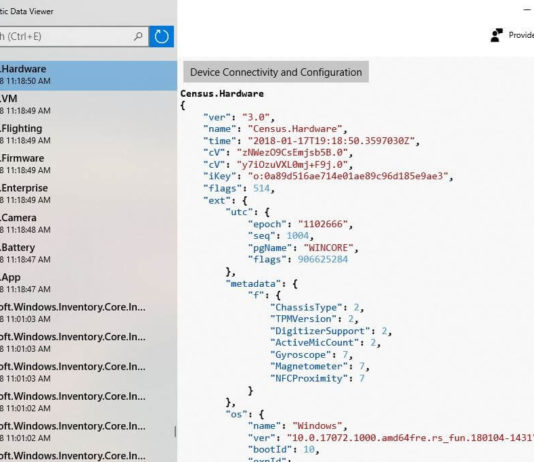Click the os name value "Windows"
Viewport: 534px width, 462px height.
click(317, 426)
